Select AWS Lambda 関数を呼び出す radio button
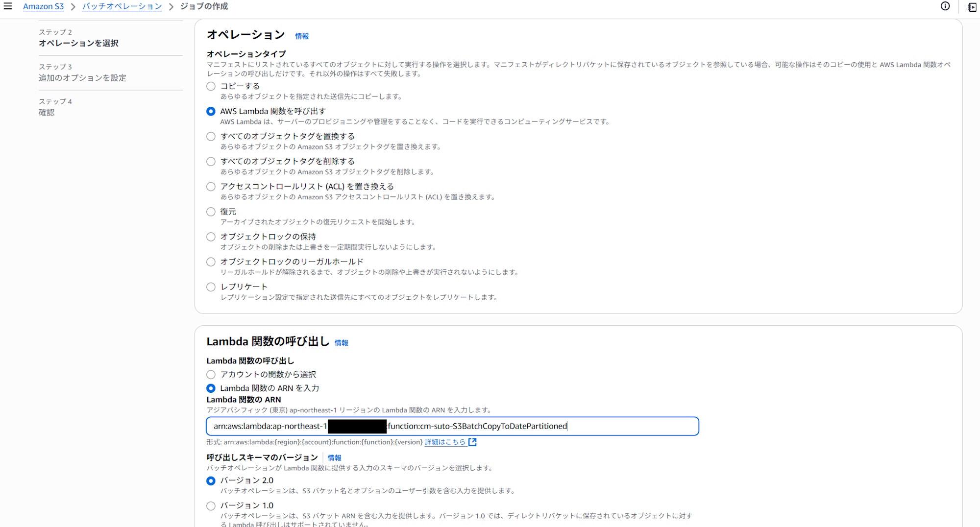This screenshot has height=527, width=980. pos(211,111)
